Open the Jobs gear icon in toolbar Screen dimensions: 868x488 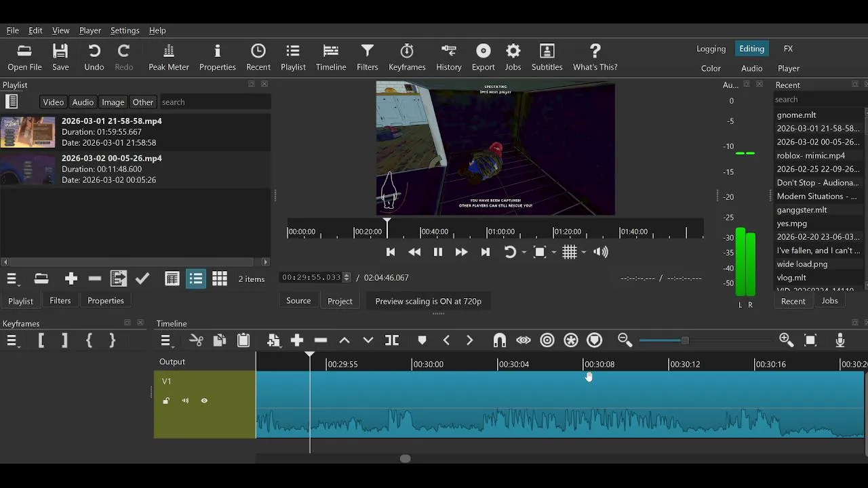[x=513, y=57]
